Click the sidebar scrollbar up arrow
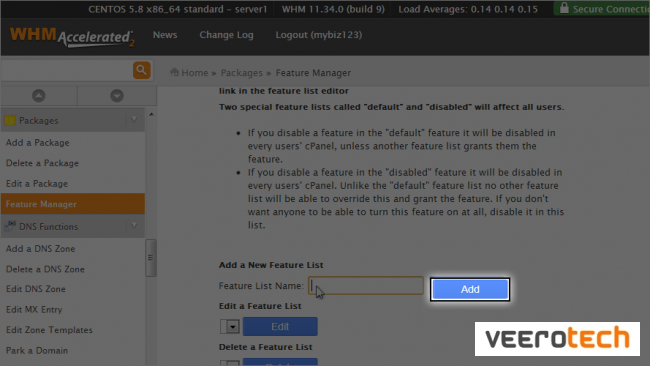This screenshot has width=650, height=366. pyautogui.click(x=151, y=114)
